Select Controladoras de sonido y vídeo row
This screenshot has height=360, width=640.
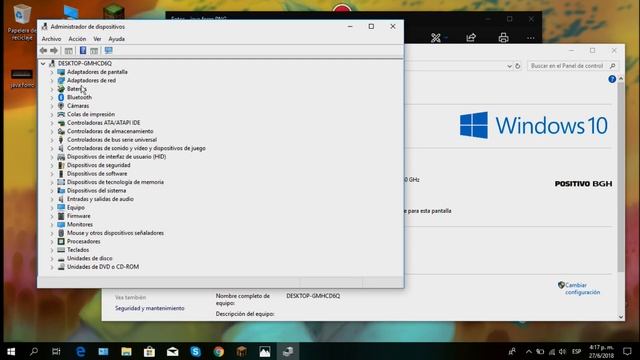point(136,148)
